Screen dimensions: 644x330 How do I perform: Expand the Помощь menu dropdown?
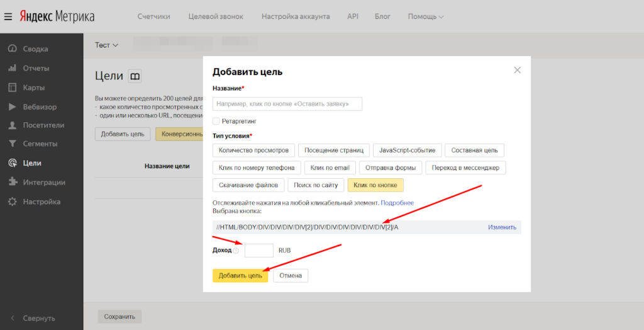(x=425, y=16)
